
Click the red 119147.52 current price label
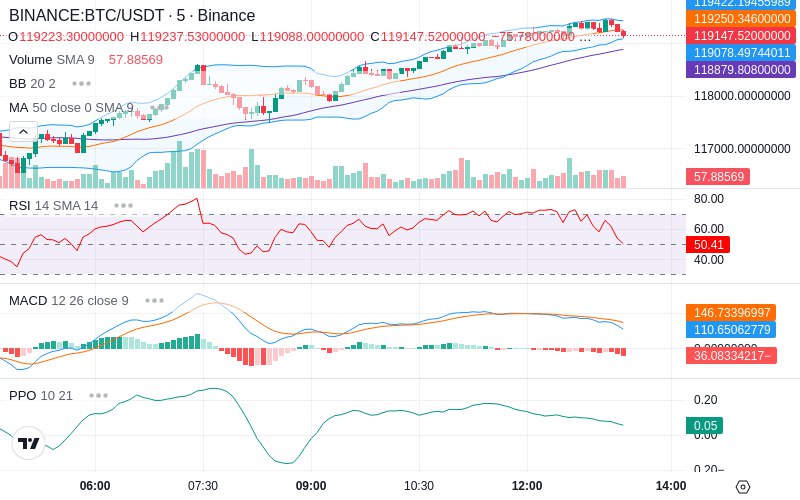pyautogui.click(x=742, y=36)
